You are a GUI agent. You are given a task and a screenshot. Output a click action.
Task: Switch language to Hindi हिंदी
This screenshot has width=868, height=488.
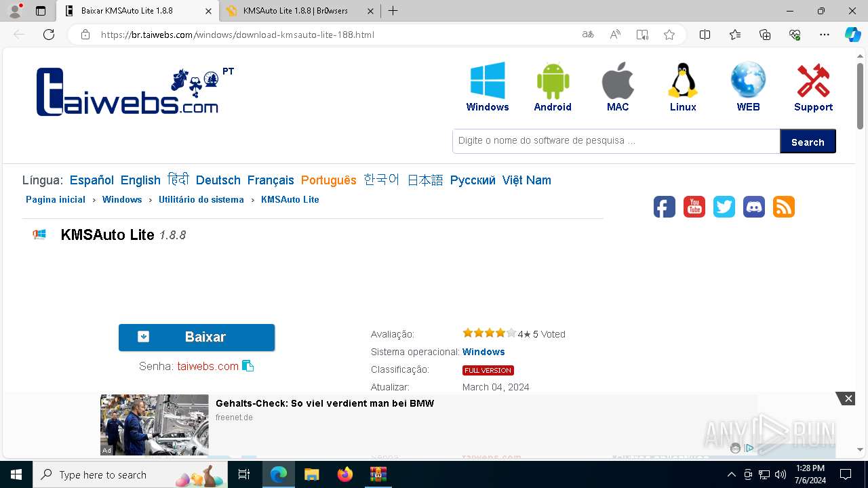pos(178,180)
